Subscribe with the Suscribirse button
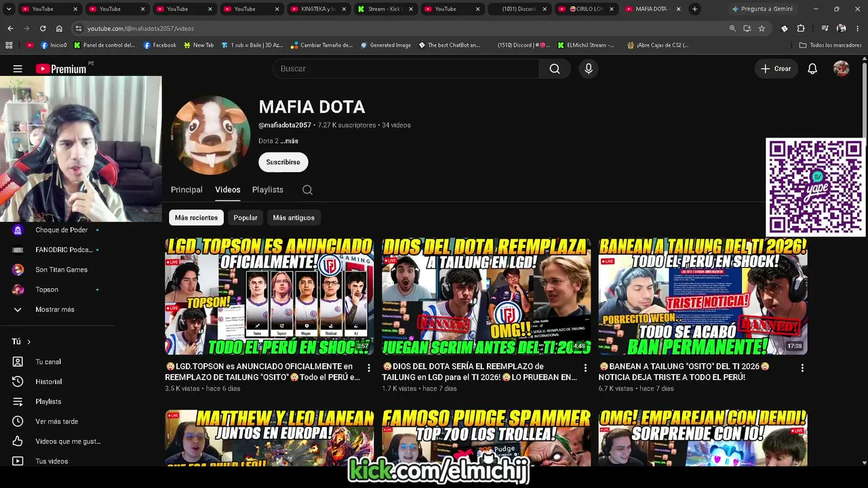868x488 pixels. click(283, 162)
